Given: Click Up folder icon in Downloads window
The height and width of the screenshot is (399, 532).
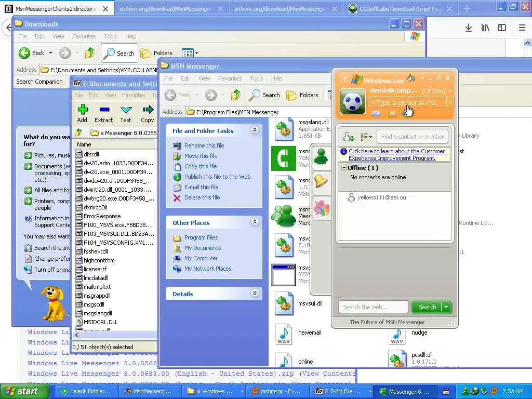Looking at the screenshot, I should coord(90,53).
